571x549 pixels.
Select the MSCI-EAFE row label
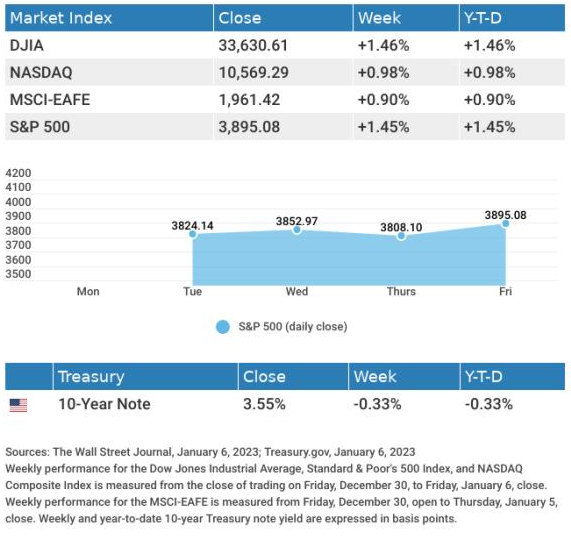tap(50, 100)
